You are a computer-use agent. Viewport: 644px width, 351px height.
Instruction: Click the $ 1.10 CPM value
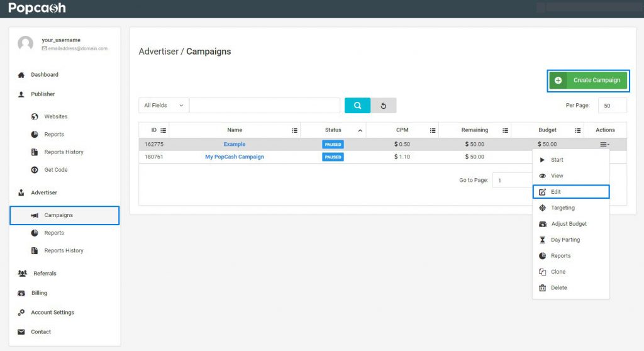[x=402, y=157]
